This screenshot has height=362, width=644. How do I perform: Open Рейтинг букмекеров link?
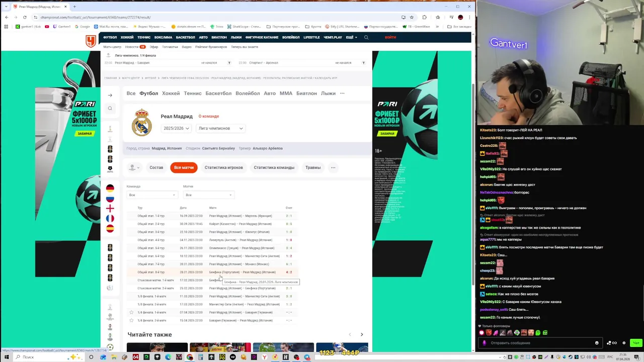(211, 47)
